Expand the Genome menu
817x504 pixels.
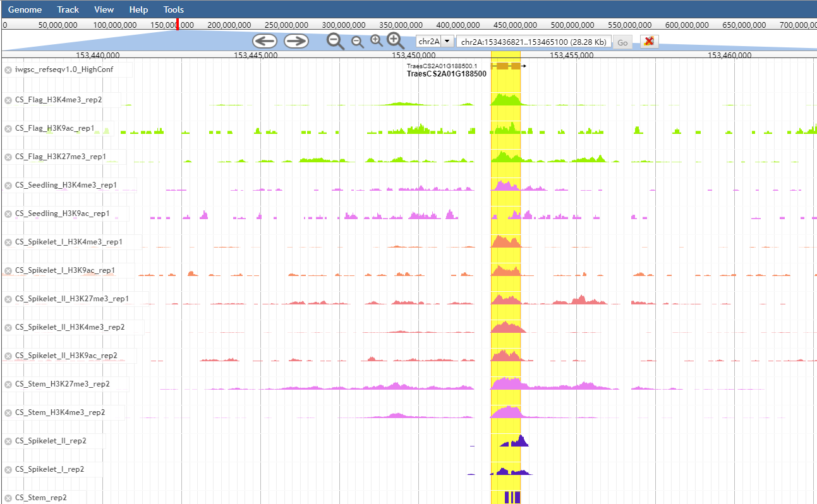25,9
